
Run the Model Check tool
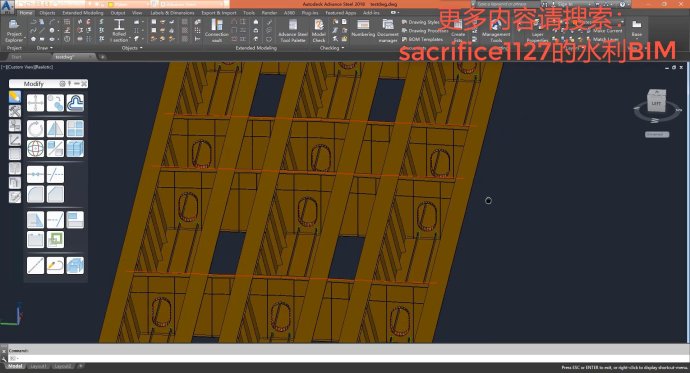(x=319, y=30)
